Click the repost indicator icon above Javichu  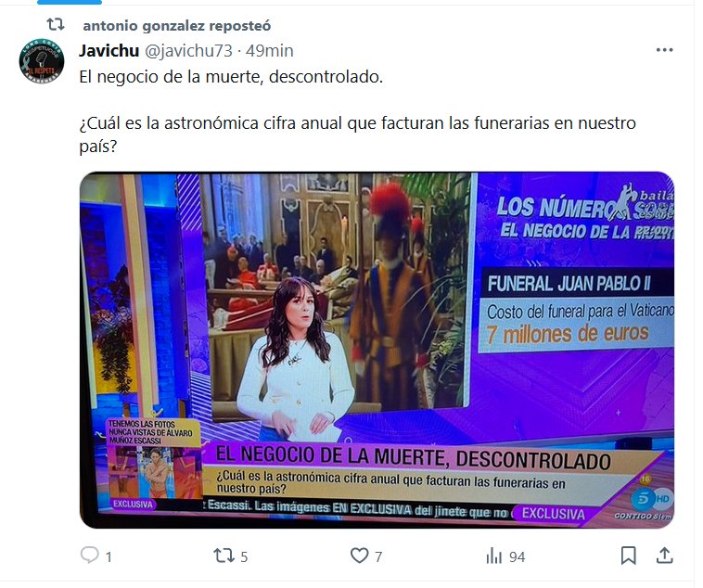56,24
